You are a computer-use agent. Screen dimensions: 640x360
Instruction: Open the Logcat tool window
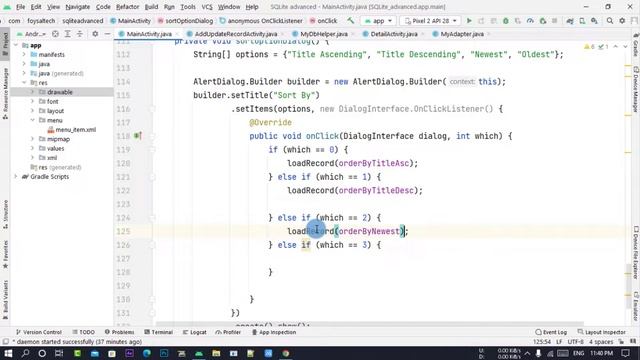tap(195, 332)
